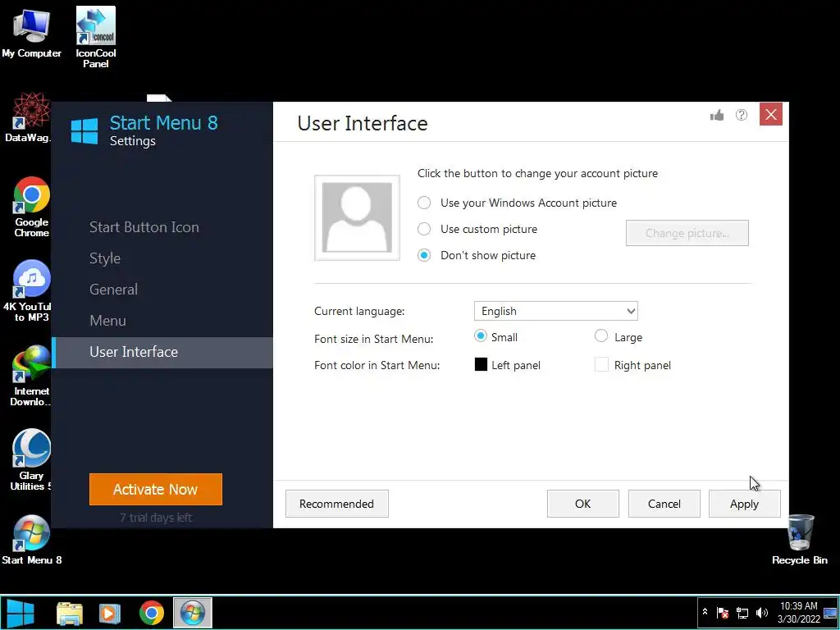Viewport: 840px width, 630px height.
Task: Click the Change picture button
Action: tap(687, 233)
